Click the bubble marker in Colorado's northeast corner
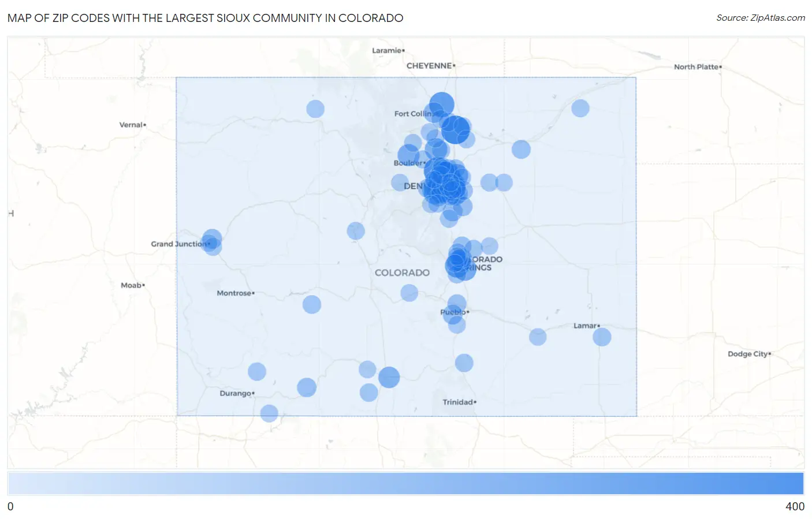Screen dimensions: 812x519 coord(580,108)
